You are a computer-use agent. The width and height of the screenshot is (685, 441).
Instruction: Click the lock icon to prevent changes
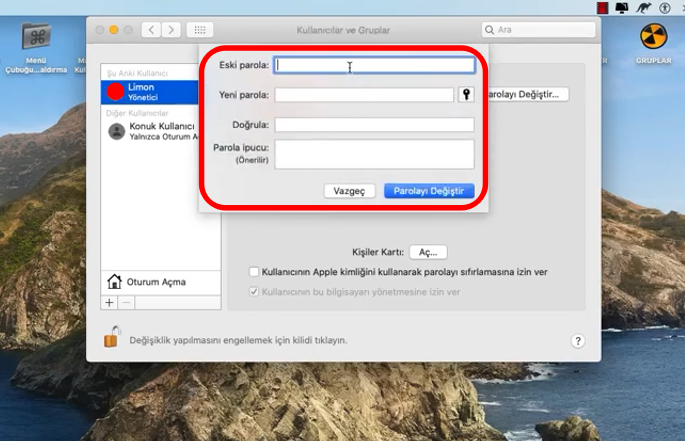(113, 338)
